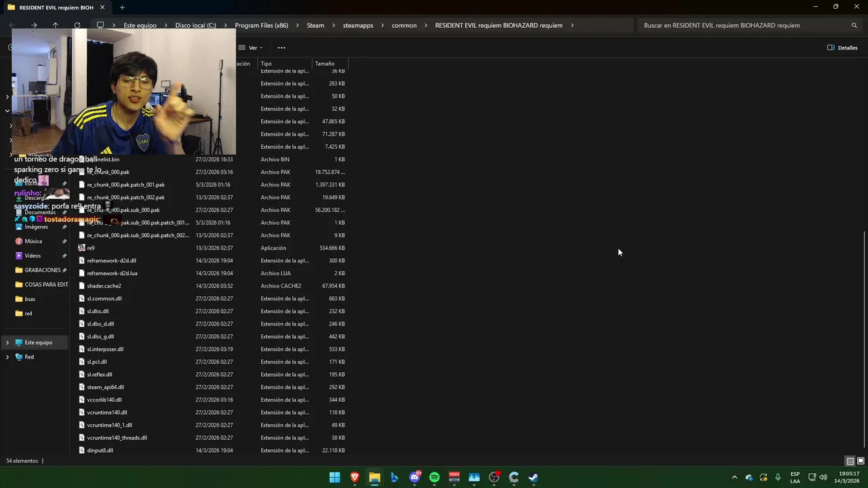Open Steam from the taskbar
The width and height of the screenshot is (868, 488).
click(534, 477)
